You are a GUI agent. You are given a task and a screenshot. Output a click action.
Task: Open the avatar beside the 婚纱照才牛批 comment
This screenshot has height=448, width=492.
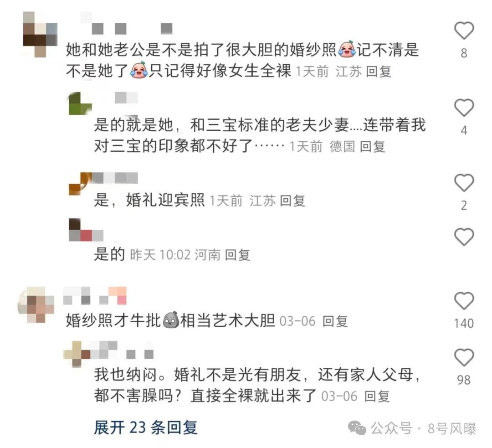(x=36, y=304)
